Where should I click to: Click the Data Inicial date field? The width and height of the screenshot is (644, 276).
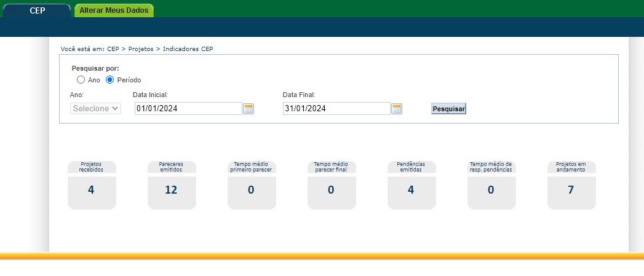click(x=188, y=109)
